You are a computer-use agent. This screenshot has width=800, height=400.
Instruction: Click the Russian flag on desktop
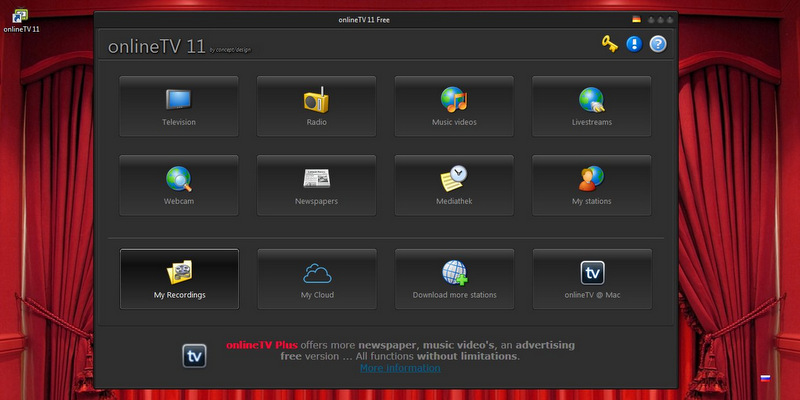(765, 378)
